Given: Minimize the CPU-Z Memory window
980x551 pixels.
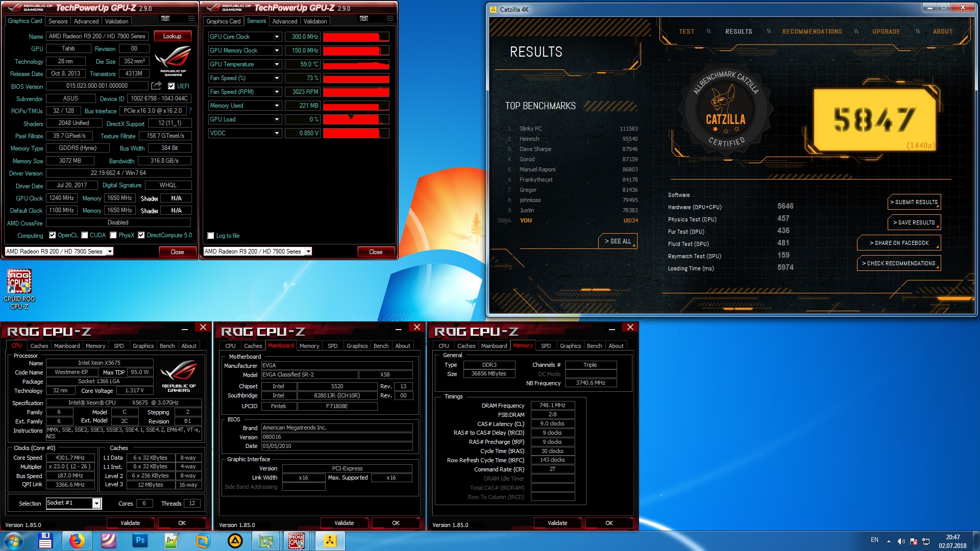Looking at the screenshot, I should click(x=611, y=328).
